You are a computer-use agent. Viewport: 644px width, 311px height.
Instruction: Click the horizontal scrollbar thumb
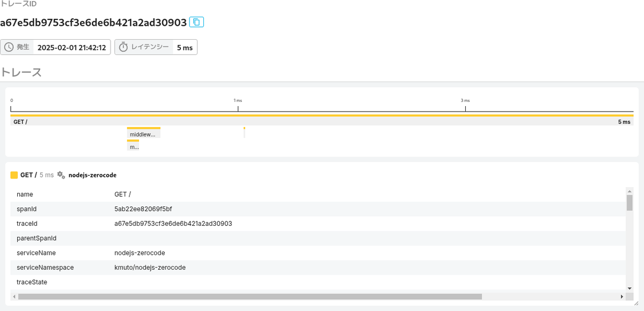(250, 296)
